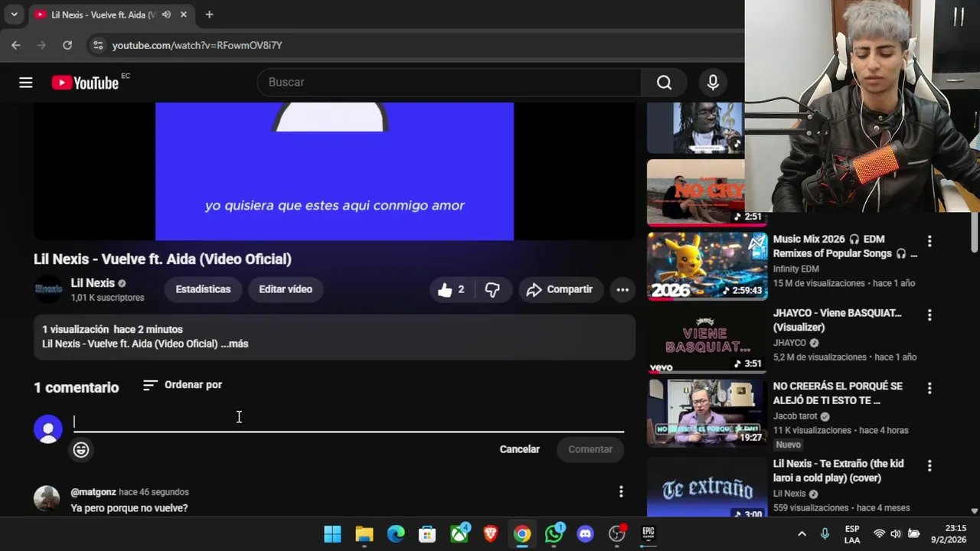Open Music Mix 2026 EDM video thumbnail
The image size is (980, 551).
coord(707,266)
